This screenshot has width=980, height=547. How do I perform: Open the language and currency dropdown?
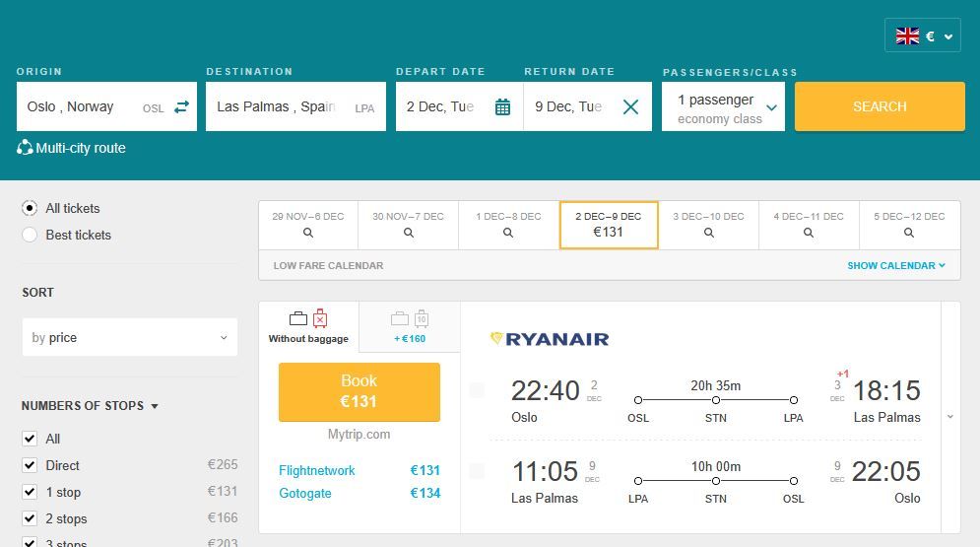coord(923,36)
